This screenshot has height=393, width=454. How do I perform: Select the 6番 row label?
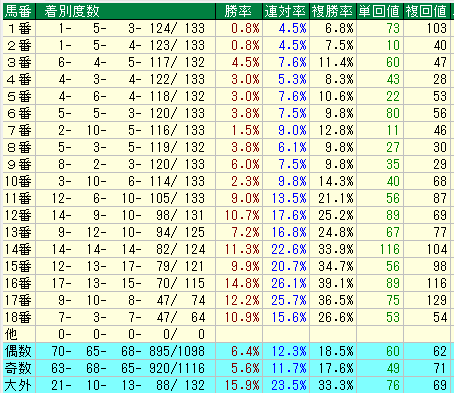pos(19,114)
